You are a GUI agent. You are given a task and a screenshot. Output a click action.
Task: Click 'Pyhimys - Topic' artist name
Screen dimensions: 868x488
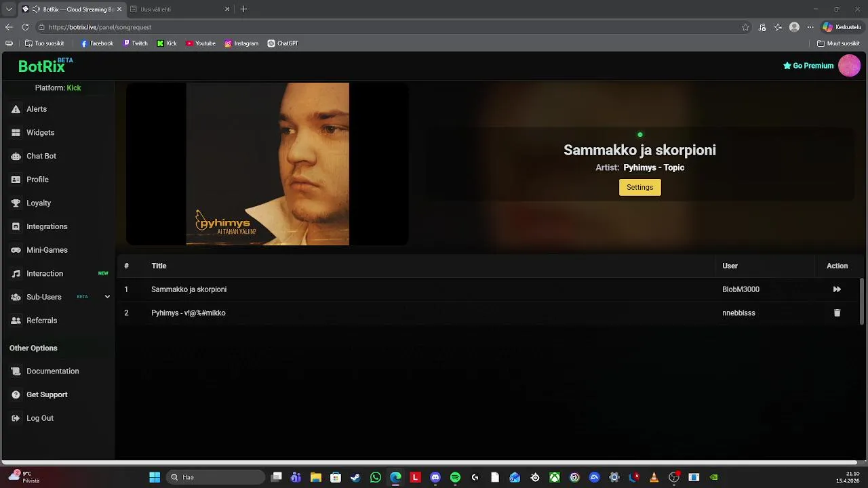pos(654,167)
